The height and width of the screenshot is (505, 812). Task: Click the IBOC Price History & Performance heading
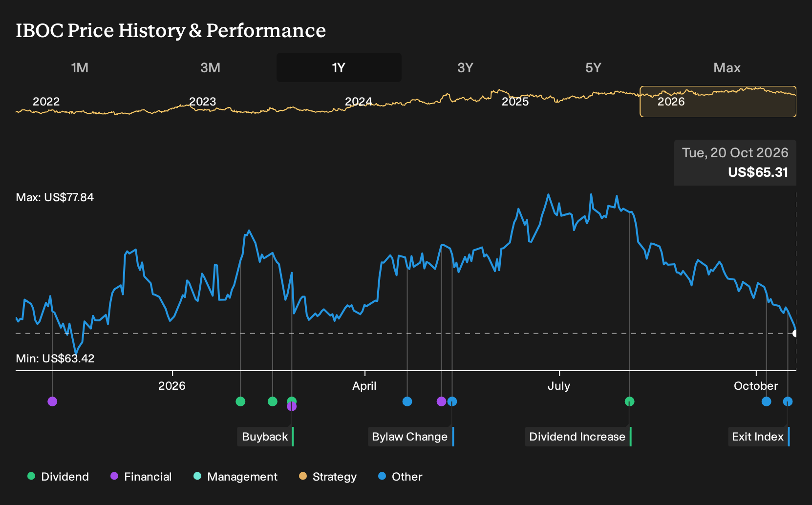point(171,30)
